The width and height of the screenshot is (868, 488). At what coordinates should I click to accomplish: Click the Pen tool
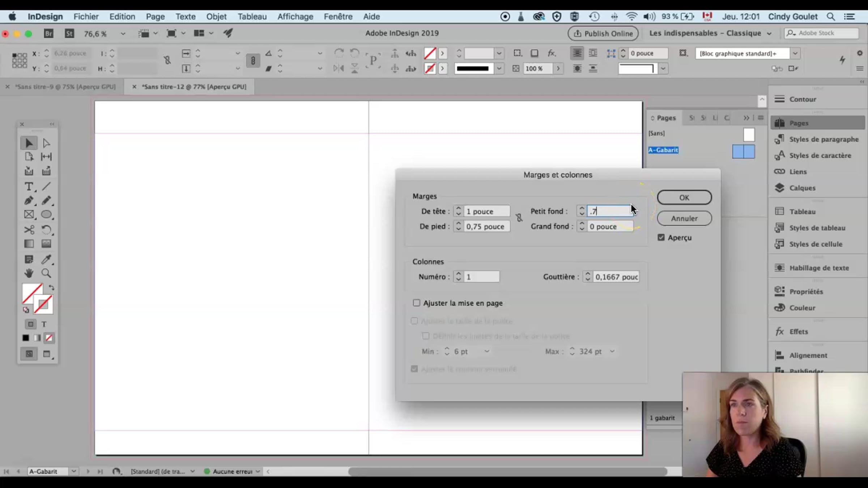click(x=29, y=201)
